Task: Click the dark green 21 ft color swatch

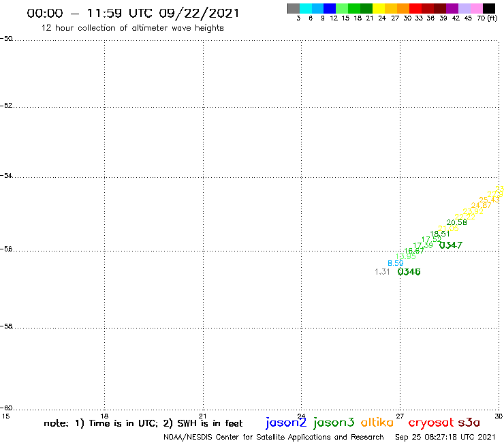Action: 366,8
